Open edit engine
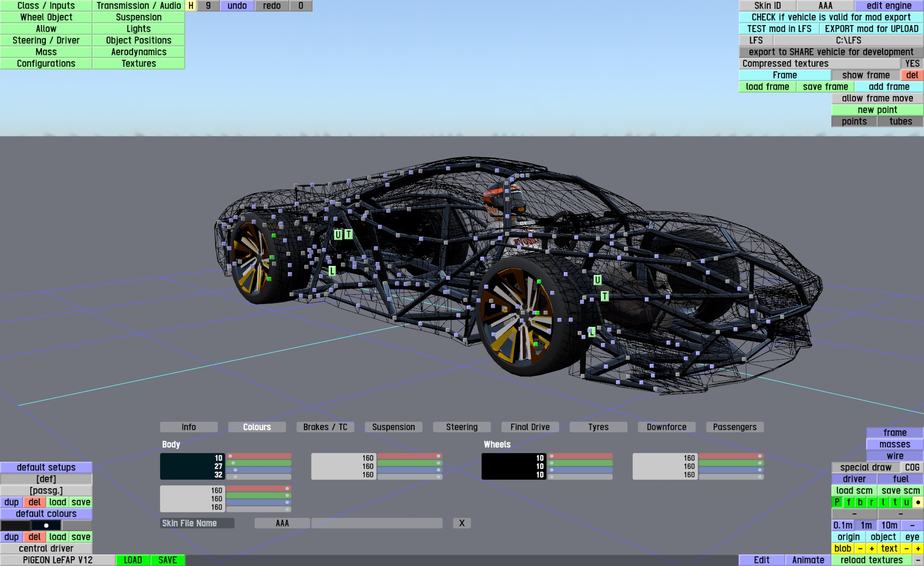 889,6
